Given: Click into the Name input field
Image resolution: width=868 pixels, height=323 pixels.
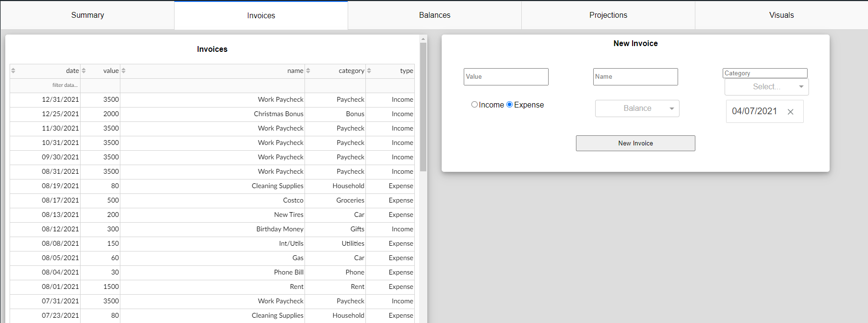Looking at the screenshot, I should point(635,77).
